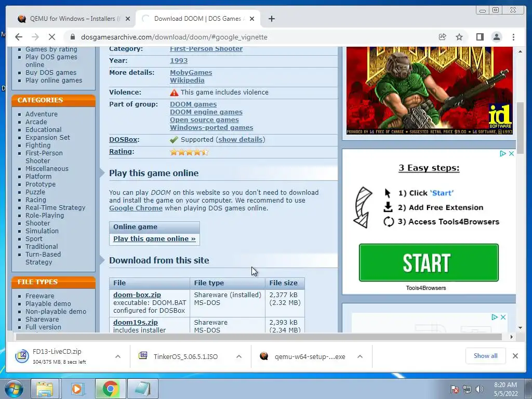Open the Google Chrome link

click(136, 208)
